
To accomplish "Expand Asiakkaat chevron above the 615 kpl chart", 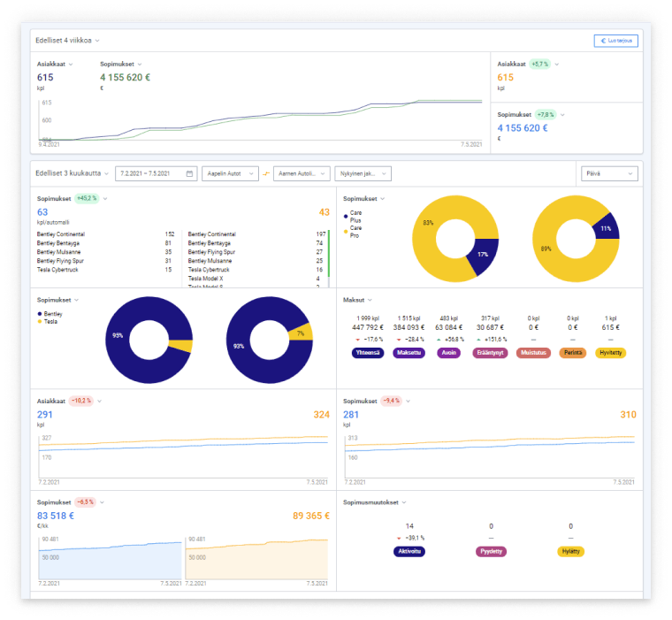I will coord(71,65).
